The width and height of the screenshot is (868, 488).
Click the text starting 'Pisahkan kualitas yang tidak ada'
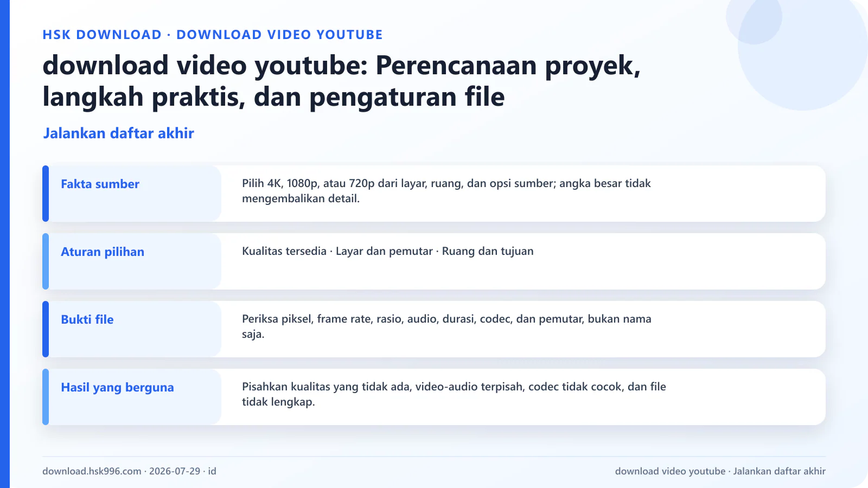(x=454, y=394)
